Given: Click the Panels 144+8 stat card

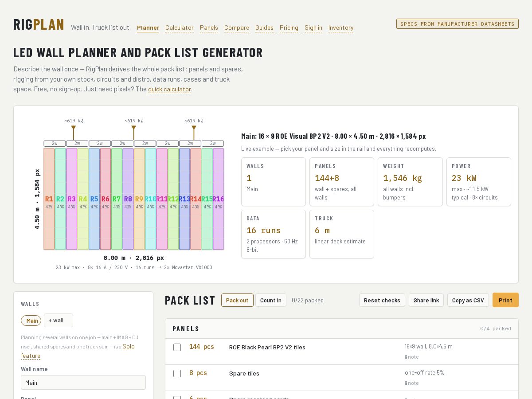Looking at the screenshot, I should coord(342,182).
